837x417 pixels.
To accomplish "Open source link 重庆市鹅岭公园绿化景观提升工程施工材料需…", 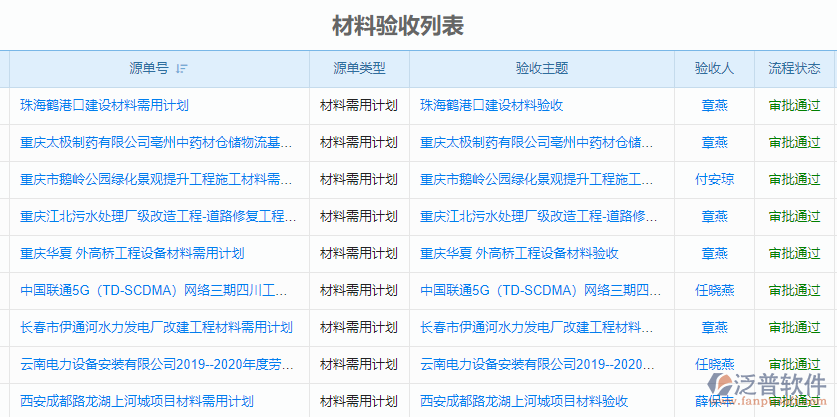I will (156, 179).
